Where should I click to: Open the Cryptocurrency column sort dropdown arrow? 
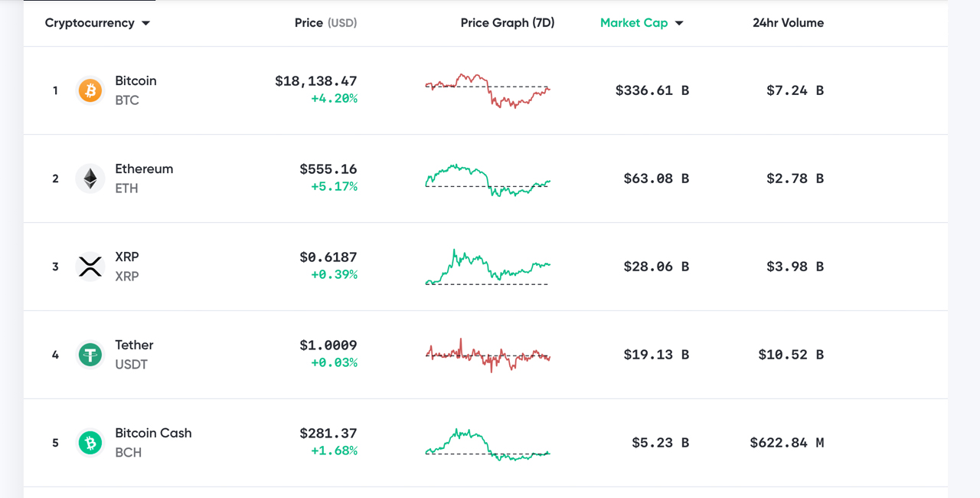pyautogui.click(x=145, y=23)
